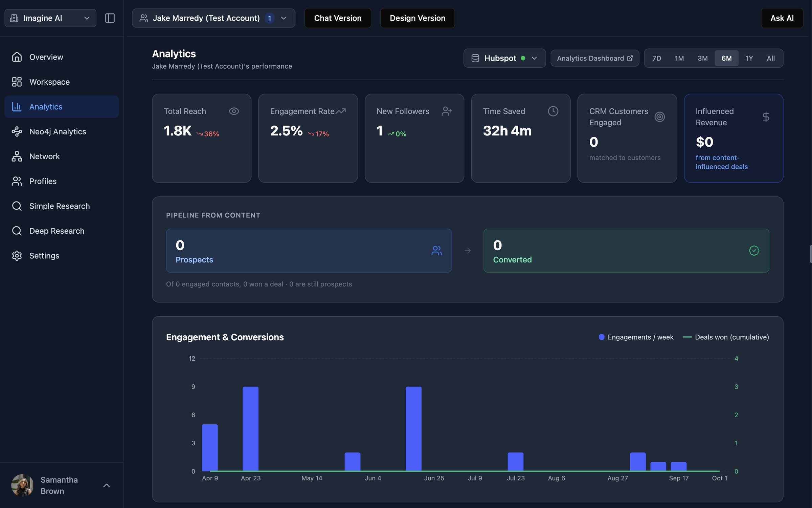This screenshot has height=508, width=812.
Task: Click the Neo4j Analytics graph icon
Action: pos(17,131)
